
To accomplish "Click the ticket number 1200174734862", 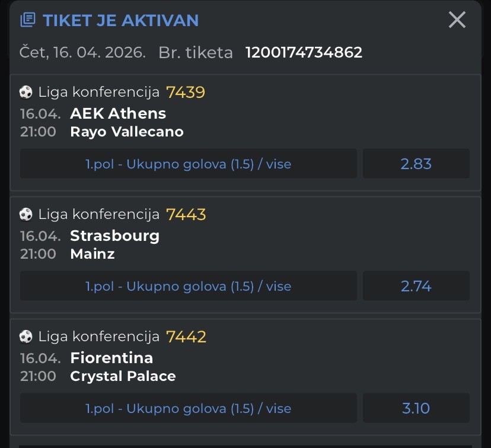I will [x=304, y=52].
